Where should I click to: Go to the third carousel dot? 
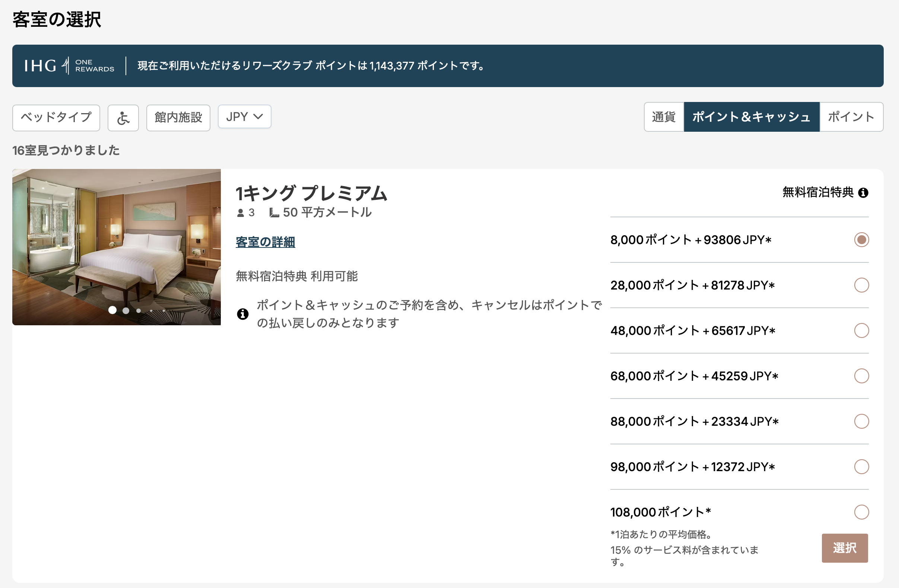(x=139, y=311)
